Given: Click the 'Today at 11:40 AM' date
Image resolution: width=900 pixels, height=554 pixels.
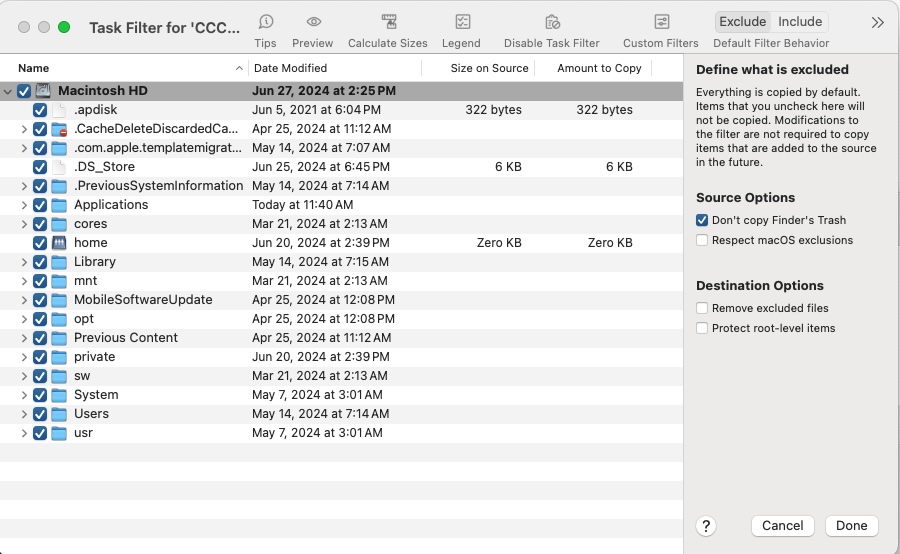Looking at the screenshot, I should [x=302, y=205].
